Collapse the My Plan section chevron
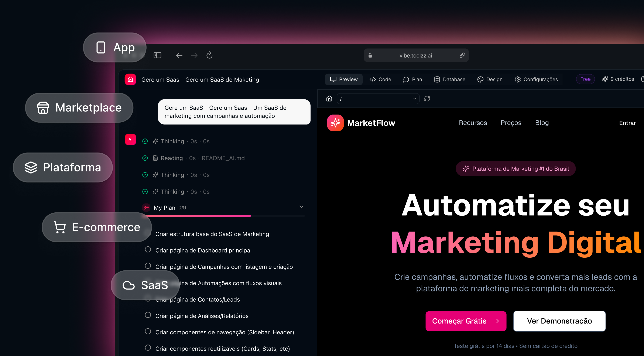The width and height of the screenshot is (644, 356). click(x=301, y=207)
